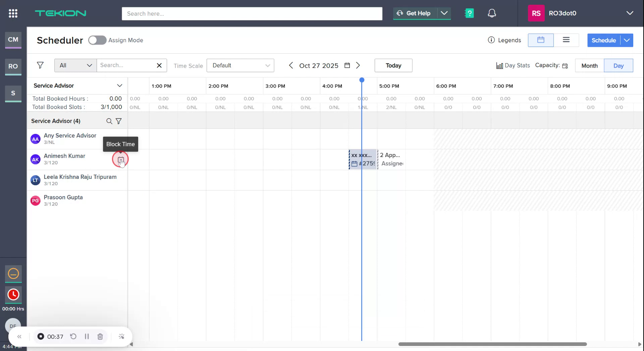Click the green help question-mark icon

point(469,13)
